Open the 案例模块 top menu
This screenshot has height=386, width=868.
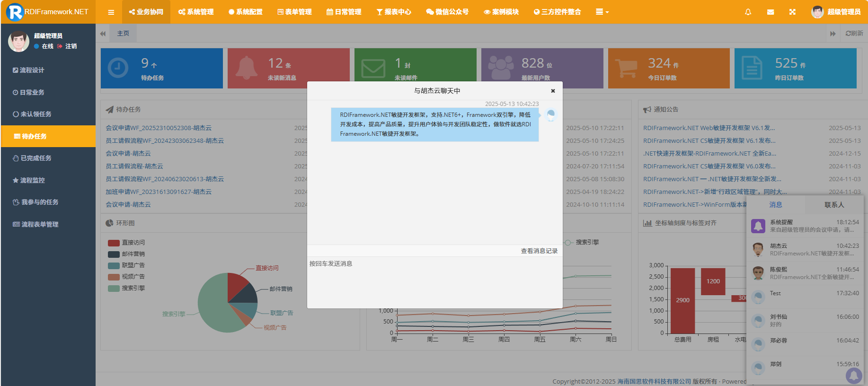point(501,12)
